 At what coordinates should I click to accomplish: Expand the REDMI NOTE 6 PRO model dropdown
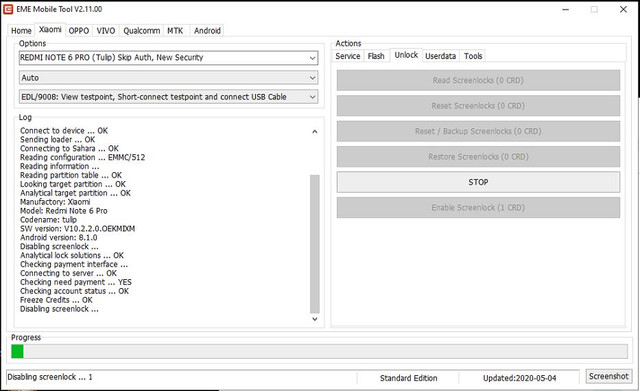(168, 58)
